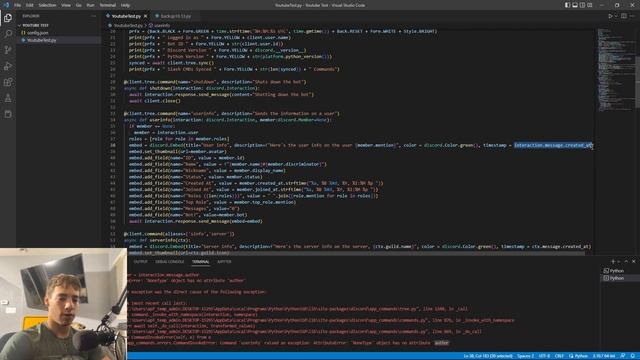
Task: Select the TERMINAL panel tab
Action: (x=200, y=262)
